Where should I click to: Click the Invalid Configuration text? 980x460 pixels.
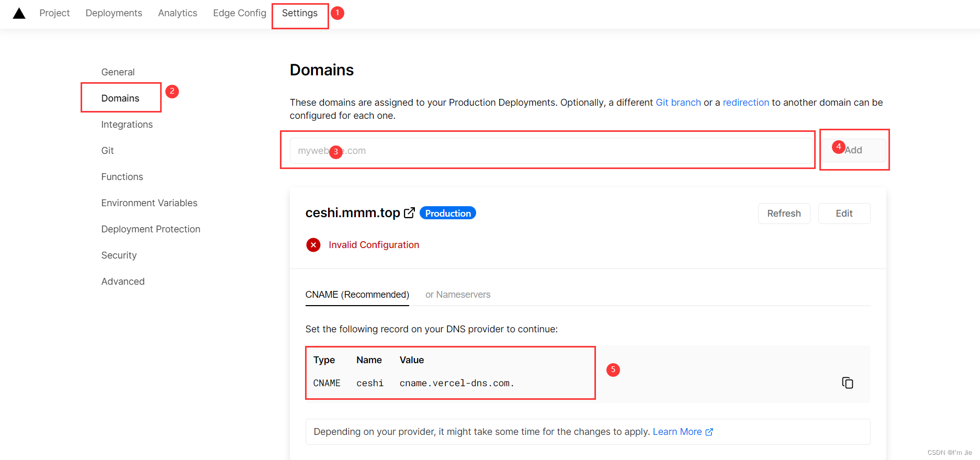[x=374, y=245]
